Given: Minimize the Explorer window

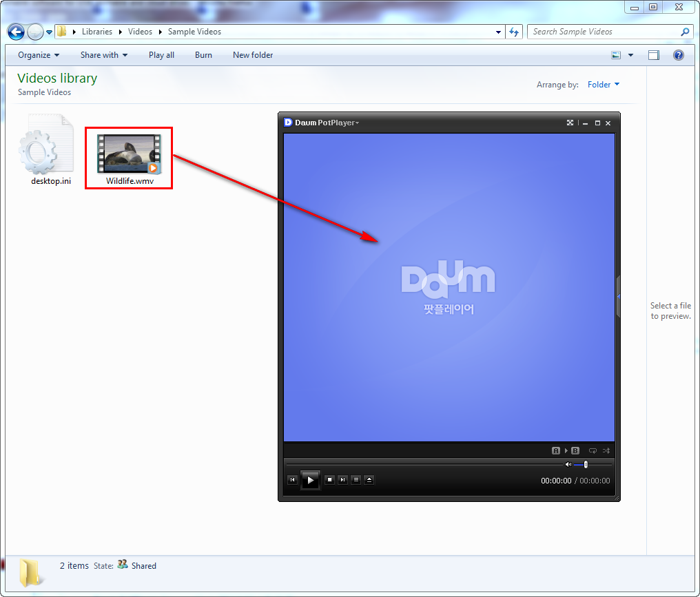Looking at the screenshot, I should pyautogui.click(x=635, y=7).
